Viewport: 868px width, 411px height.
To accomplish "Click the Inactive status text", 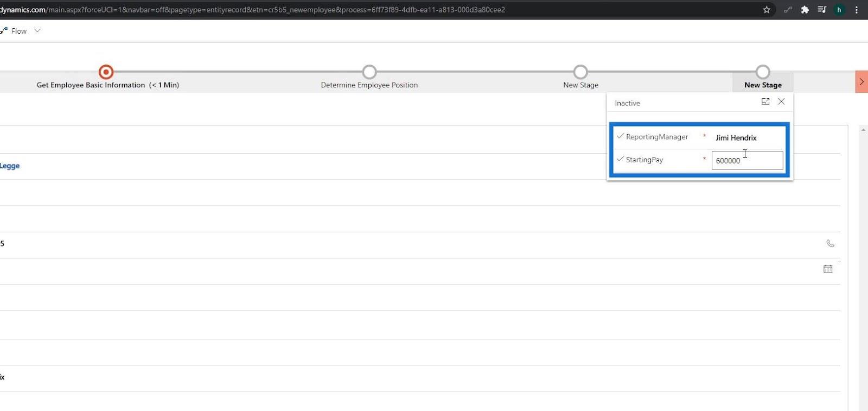I will (627, 103).
